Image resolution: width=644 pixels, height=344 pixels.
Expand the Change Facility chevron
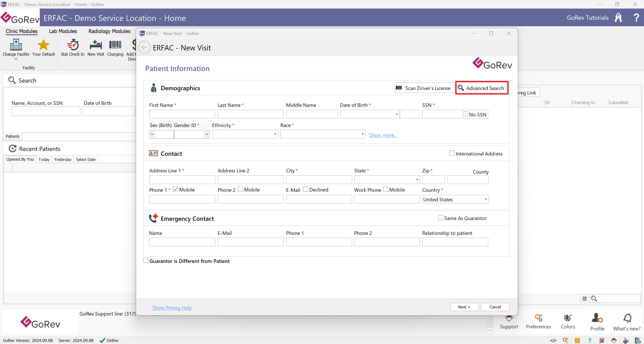(16, 59)
